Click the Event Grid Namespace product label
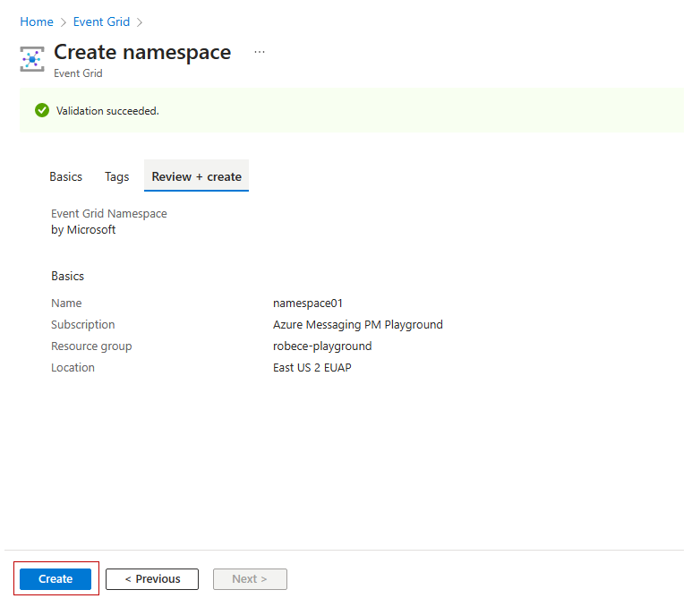This screenshot has width=700, height=607. 109,213
